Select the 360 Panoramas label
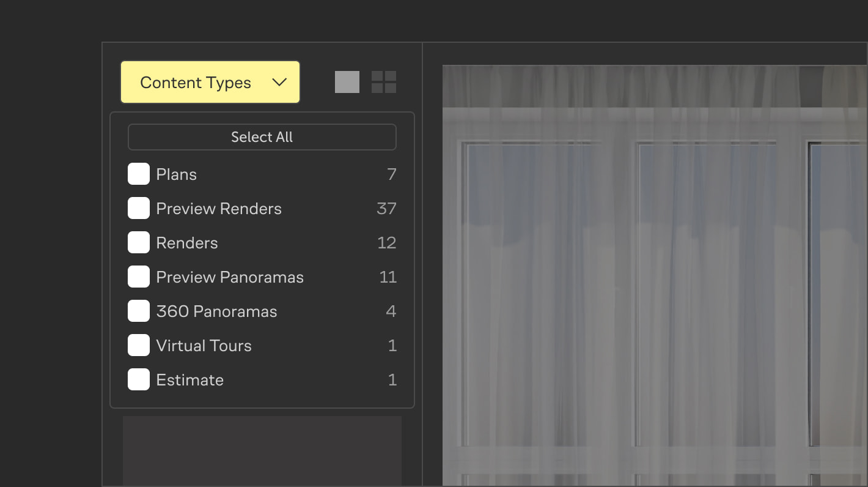The width and height of the screenshot is (868, 487). pos(216,311)
